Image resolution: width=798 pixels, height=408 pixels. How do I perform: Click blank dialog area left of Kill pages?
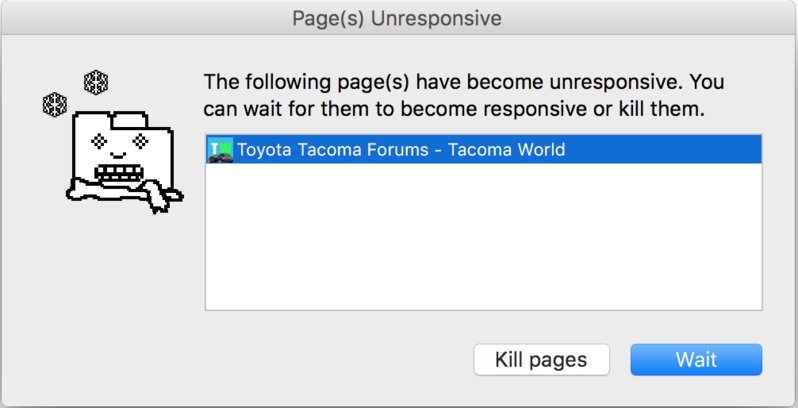pos(336,360)
